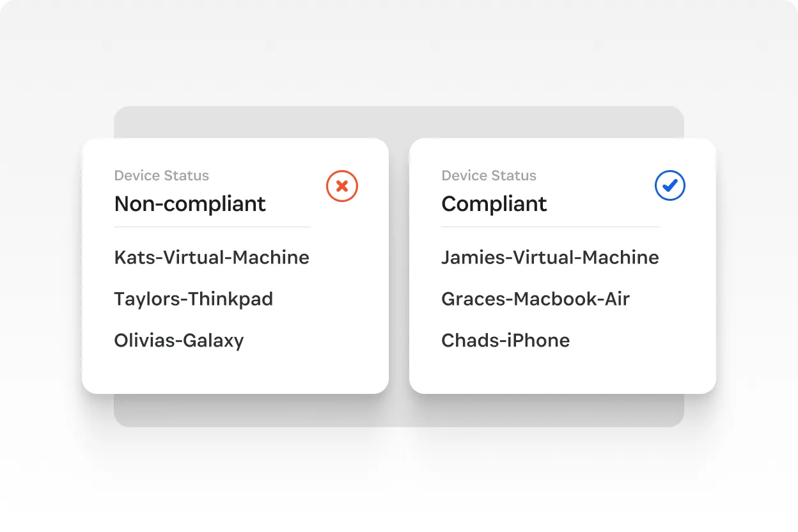Click the divider line under Compliant
The image size is (798, 532).
[550, 226]
